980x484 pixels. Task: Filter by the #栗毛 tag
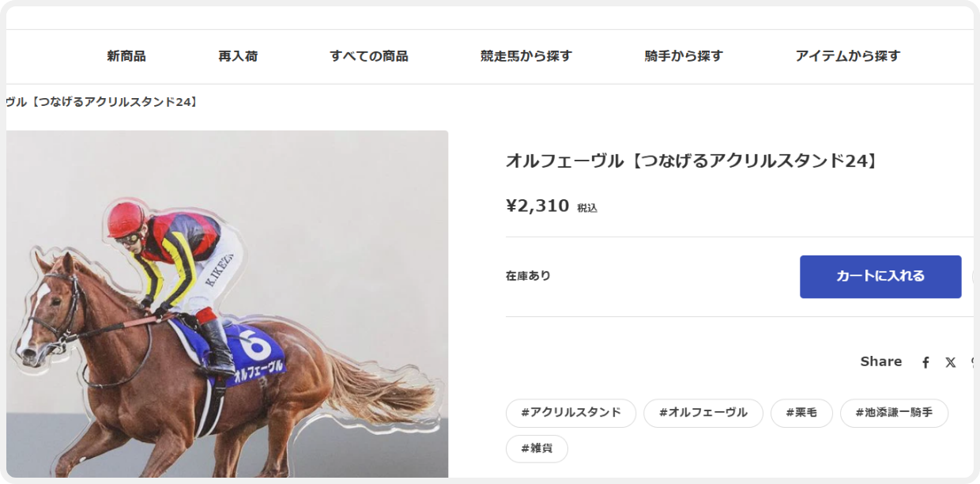(x=801, y=413)
